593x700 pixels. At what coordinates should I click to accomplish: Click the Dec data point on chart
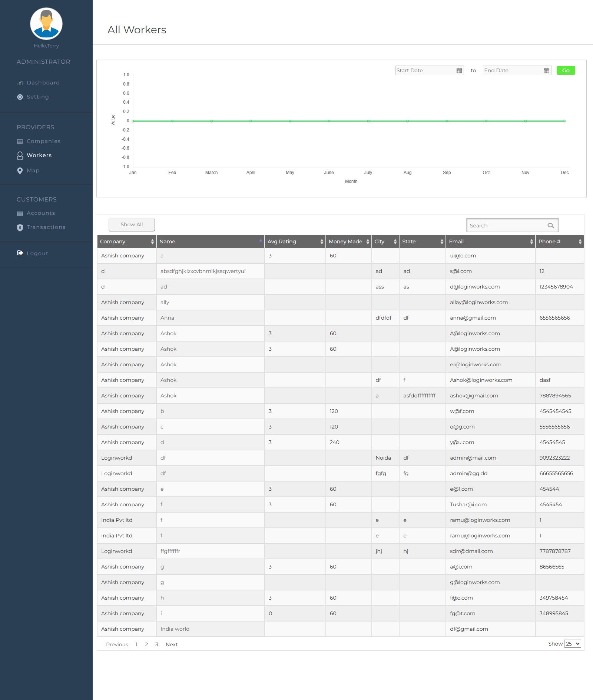click(564, 121)
